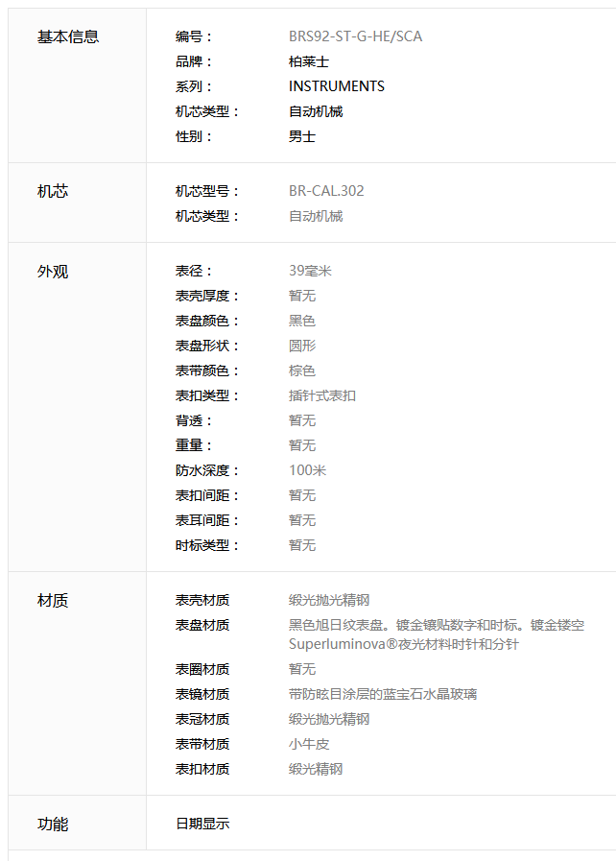The image size is (616, 861).
Task: Click the 材质 section heading
Action: (53, 600)
